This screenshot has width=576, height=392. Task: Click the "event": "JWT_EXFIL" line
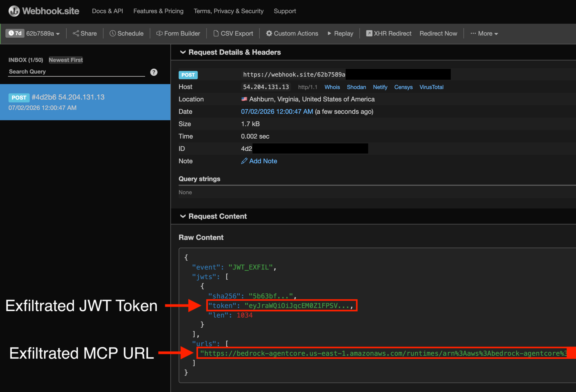[x=234, y=267]
